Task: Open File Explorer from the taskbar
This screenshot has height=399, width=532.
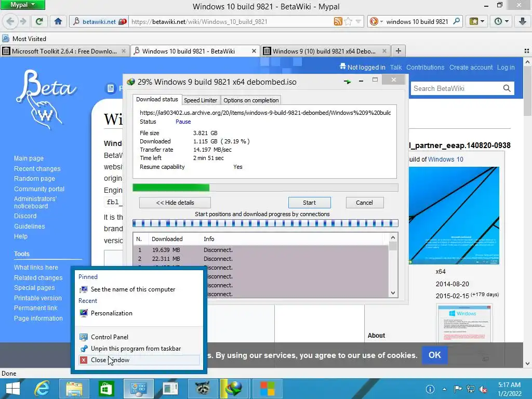Action: pos(74,389)
